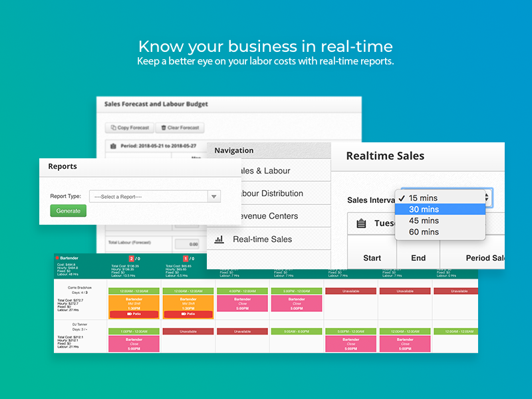Open Labour Distribution in Navigation
The width and height of the screenshot is (532, 399).
click(286, 194)
